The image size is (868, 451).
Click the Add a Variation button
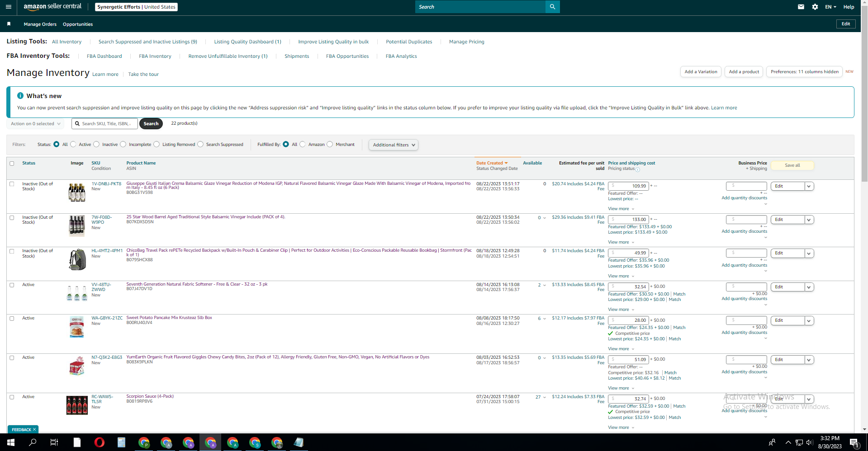click(x=701, y=72)
